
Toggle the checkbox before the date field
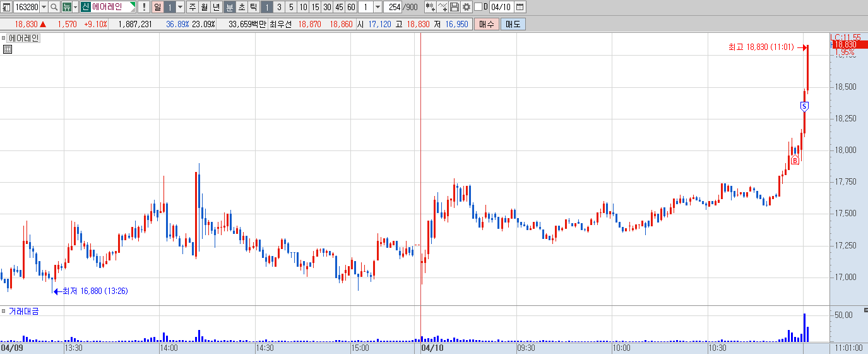coord(478,7)
